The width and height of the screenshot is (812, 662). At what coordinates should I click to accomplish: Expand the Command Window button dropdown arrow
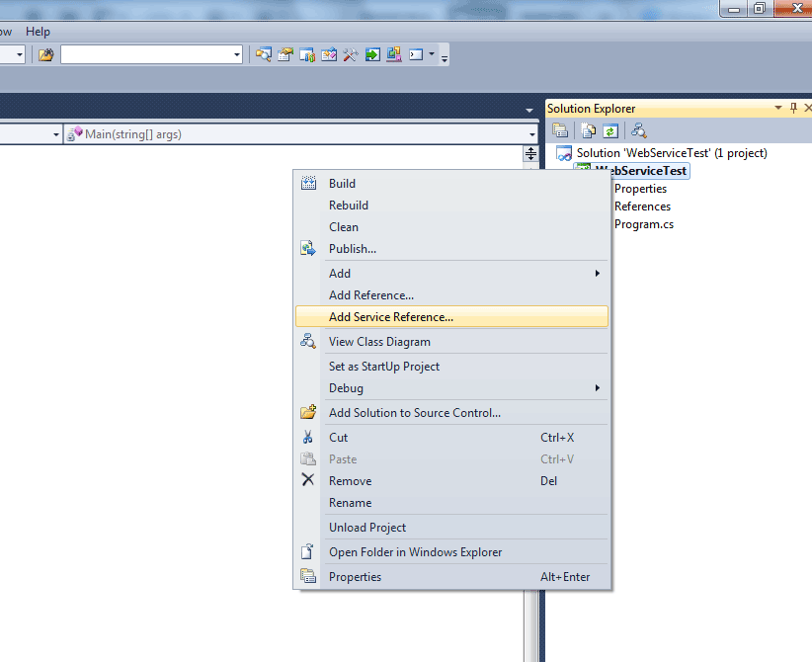[x=432, y=54]
